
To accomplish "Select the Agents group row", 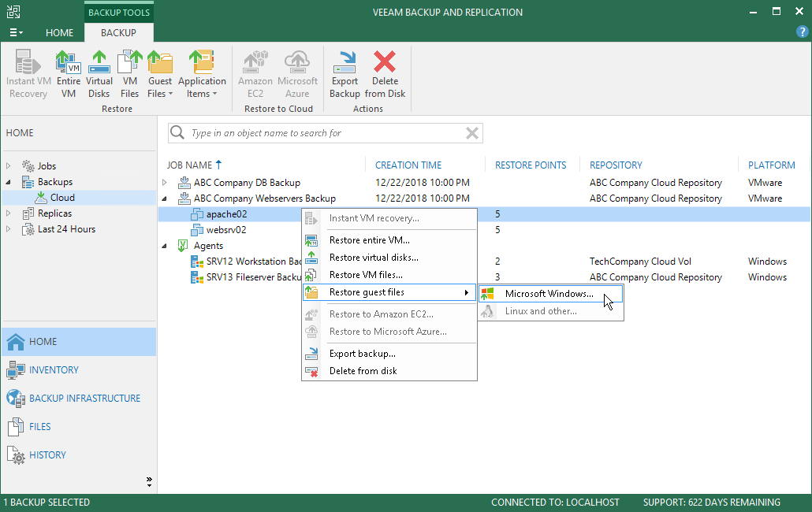I will click(208, 246).
